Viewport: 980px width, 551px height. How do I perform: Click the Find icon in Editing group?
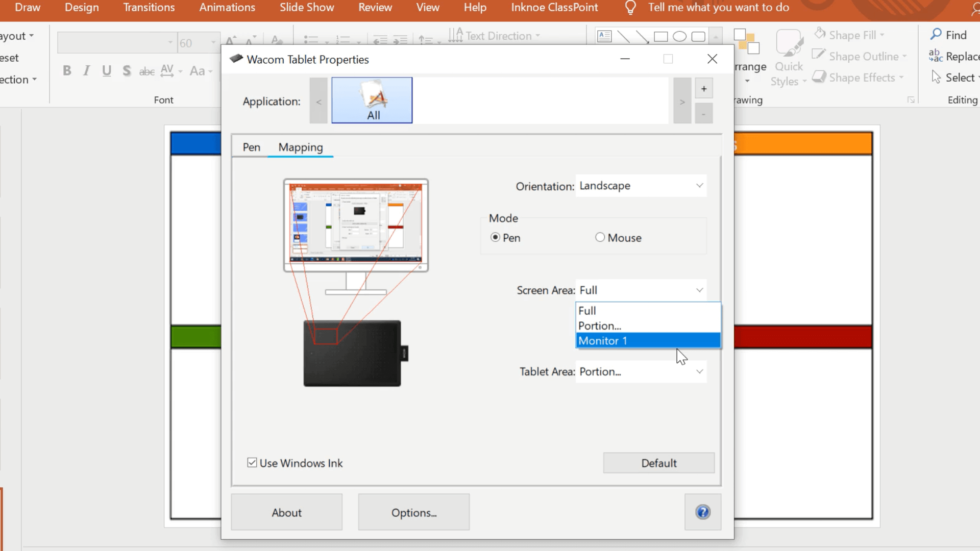[x=936, y=34]
